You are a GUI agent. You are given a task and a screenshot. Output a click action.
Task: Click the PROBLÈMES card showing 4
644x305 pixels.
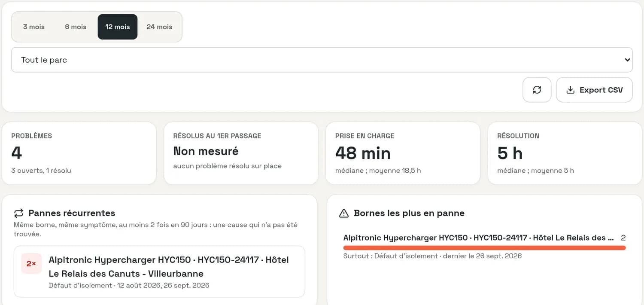tap(79, 153)
